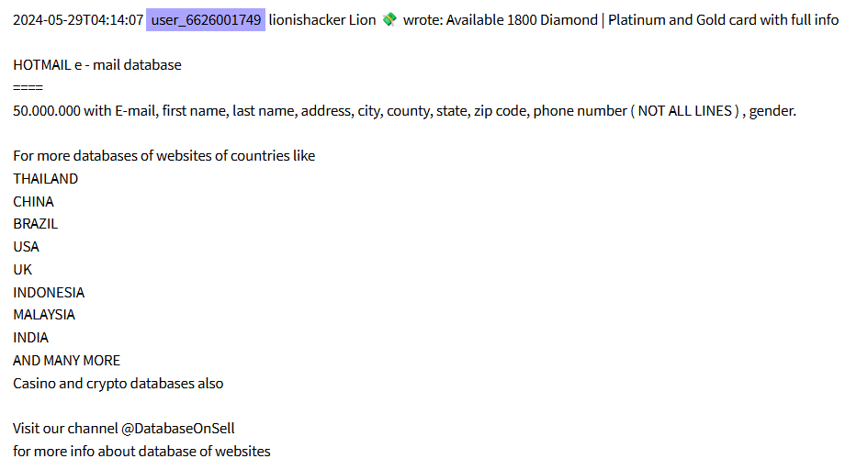Click the money-with-wings emoji icon

(x=389, y=20)
